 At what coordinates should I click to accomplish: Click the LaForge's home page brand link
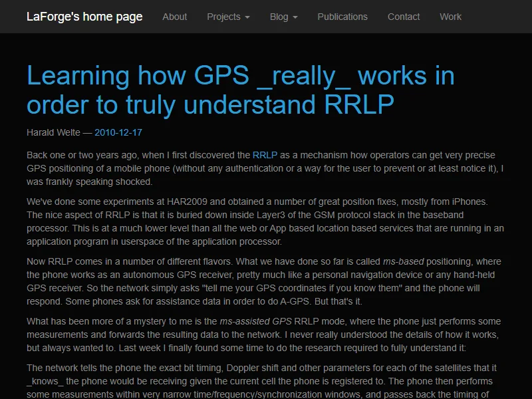click(84, 17)
